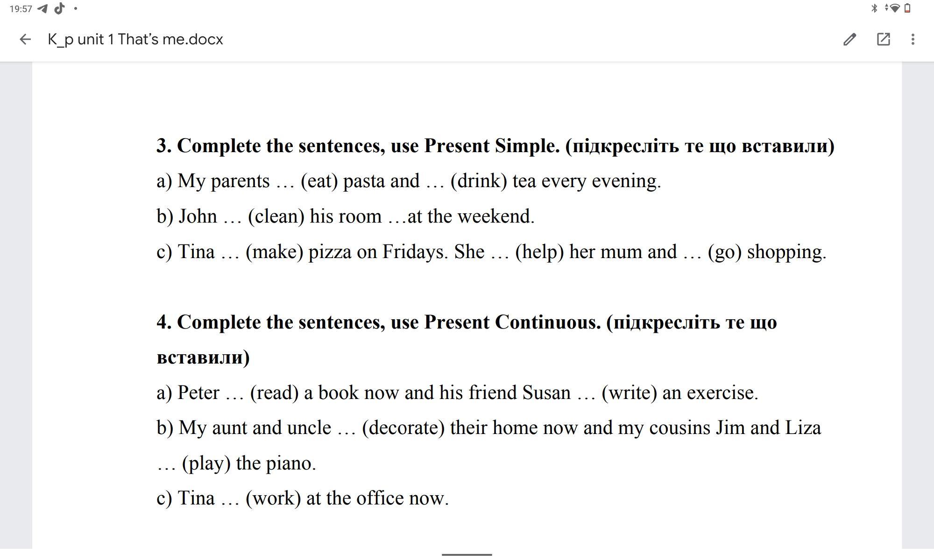Screen dimensions: 934x560
Task: Tap the document title K_p unit 1
Action: point(135,39)
